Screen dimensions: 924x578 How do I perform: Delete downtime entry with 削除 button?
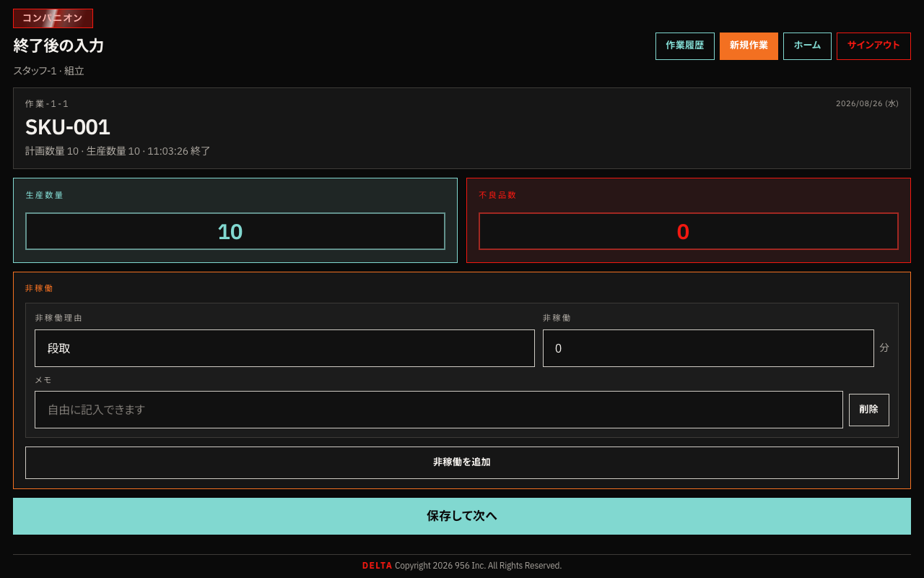click(869, 410)
